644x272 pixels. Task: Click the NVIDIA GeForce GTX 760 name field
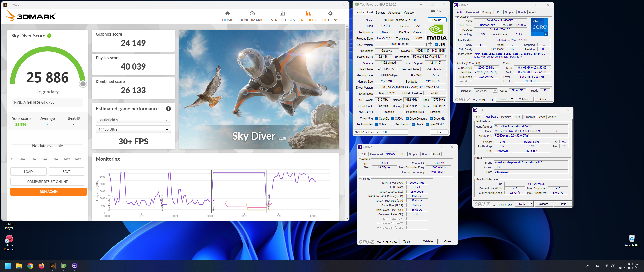coord(399,20)
